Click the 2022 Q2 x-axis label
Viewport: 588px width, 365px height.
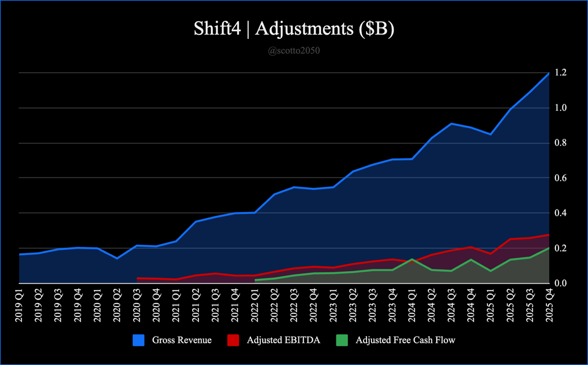pos(274,305)
